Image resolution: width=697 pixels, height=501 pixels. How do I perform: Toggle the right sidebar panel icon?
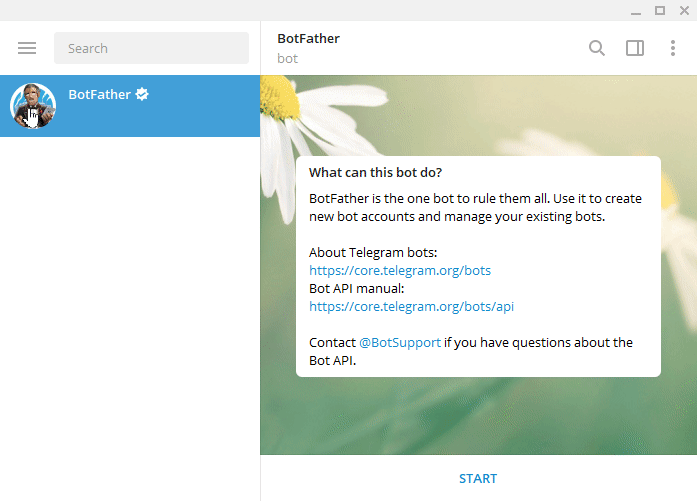(635, 48)
